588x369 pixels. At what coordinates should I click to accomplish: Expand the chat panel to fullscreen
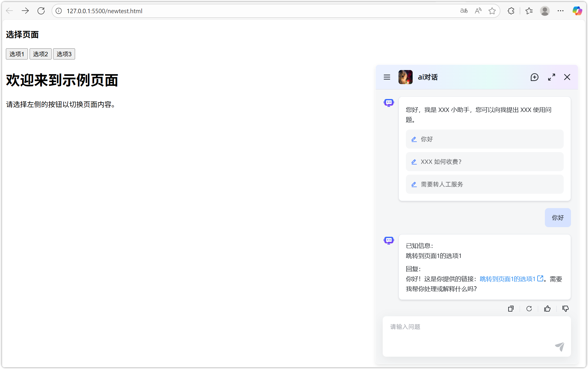551,77
